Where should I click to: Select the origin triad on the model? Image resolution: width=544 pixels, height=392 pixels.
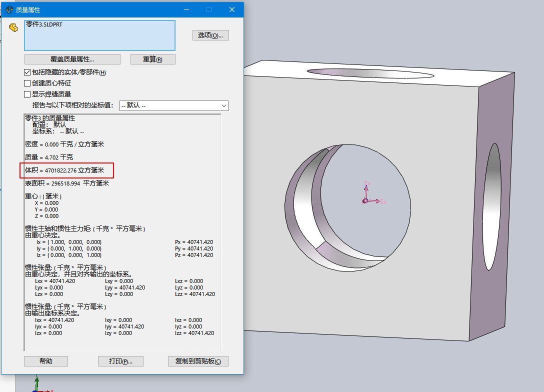(x=365, y=200)
